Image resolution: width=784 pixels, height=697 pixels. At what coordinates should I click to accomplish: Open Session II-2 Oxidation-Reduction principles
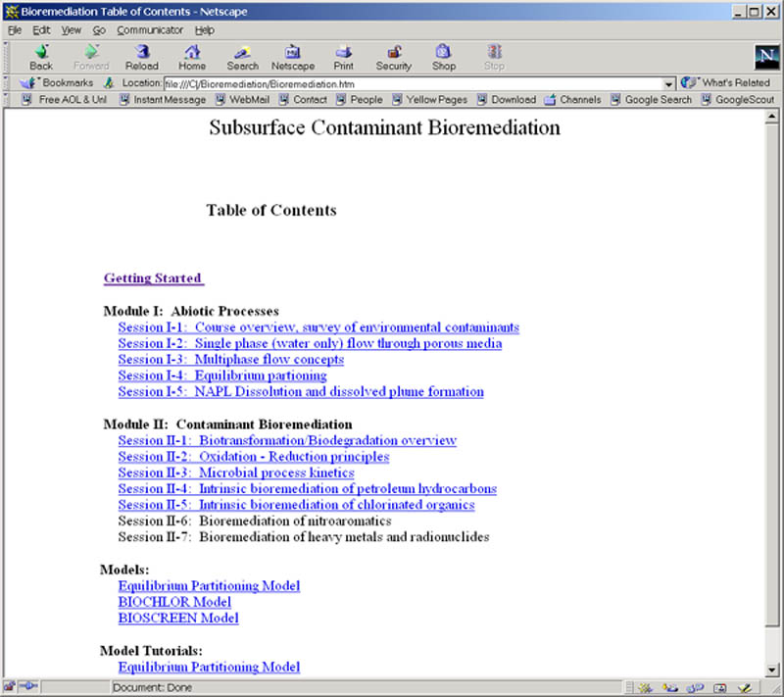pyautogui.click(x=254, y=456)
